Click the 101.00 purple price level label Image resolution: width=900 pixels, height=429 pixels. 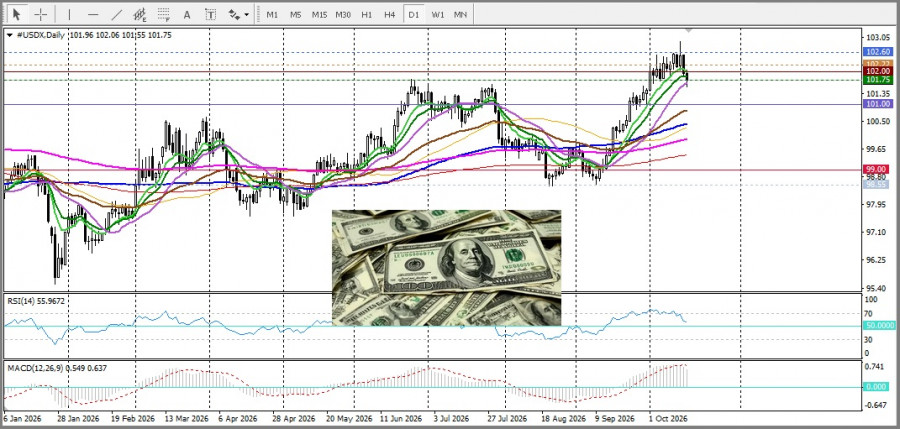pyautogui.click(x=878, y=104)
